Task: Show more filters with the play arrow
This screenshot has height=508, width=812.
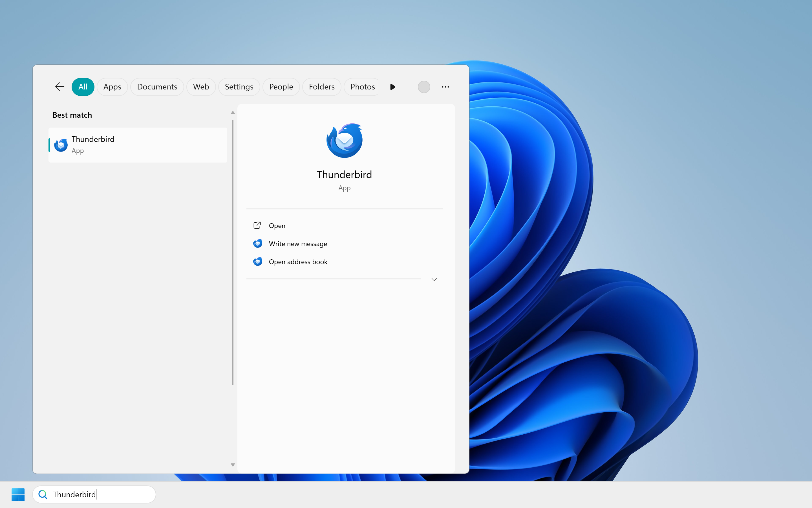Action: coord(392,87)
